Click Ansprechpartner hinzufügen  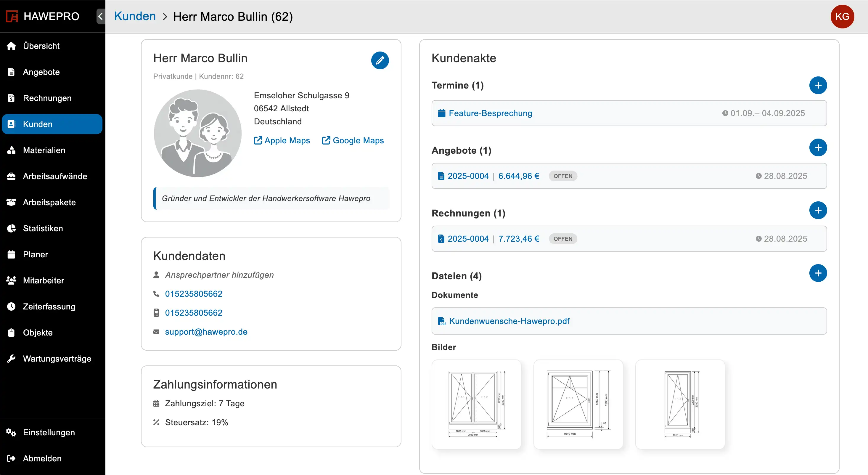pyautogui.click(x=219, y=275)
